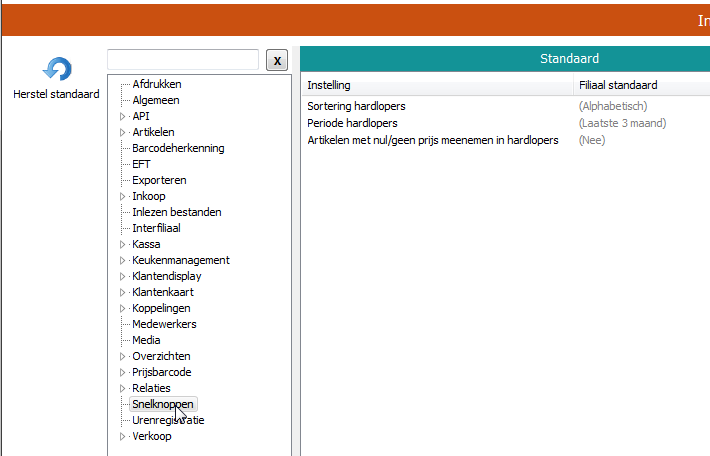The width and height of the screenshot is (710, 456).
Task: Expand the Verkoop tree node
Action: (x=123, y=436)
